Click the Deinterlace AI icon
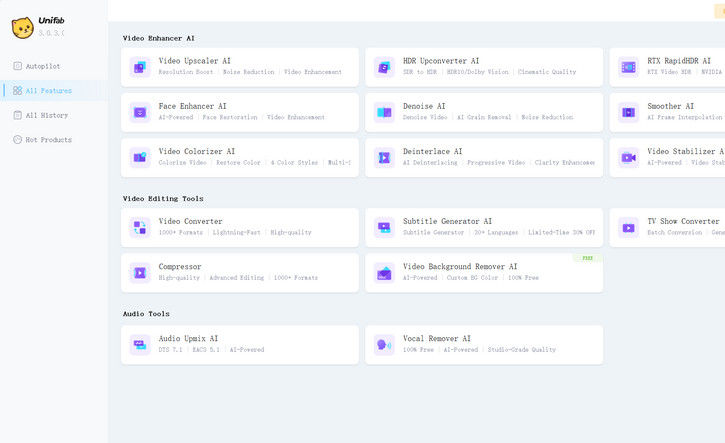 click(384, 158)
